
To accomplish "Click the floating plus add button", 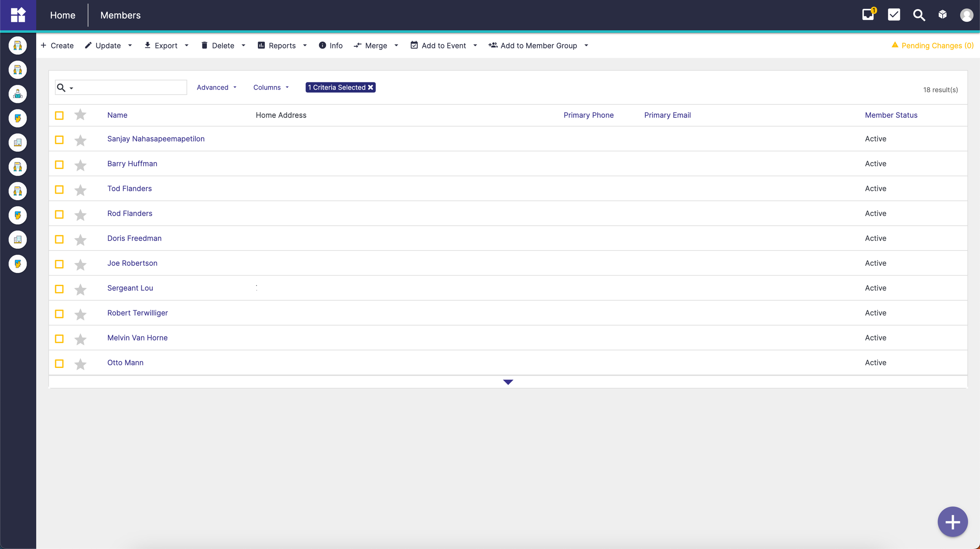I will pos(952,522).
